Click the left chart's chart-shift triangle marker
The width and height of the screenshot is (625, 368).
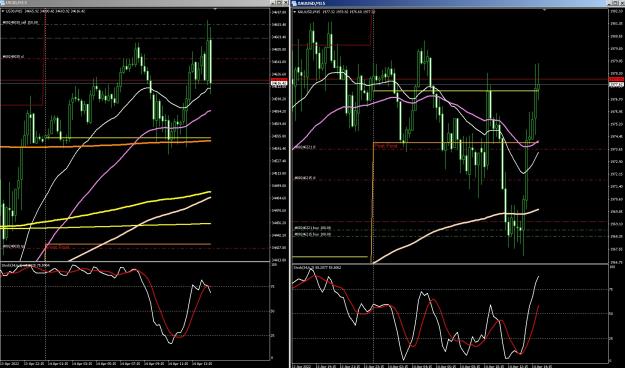coord(215,9)
